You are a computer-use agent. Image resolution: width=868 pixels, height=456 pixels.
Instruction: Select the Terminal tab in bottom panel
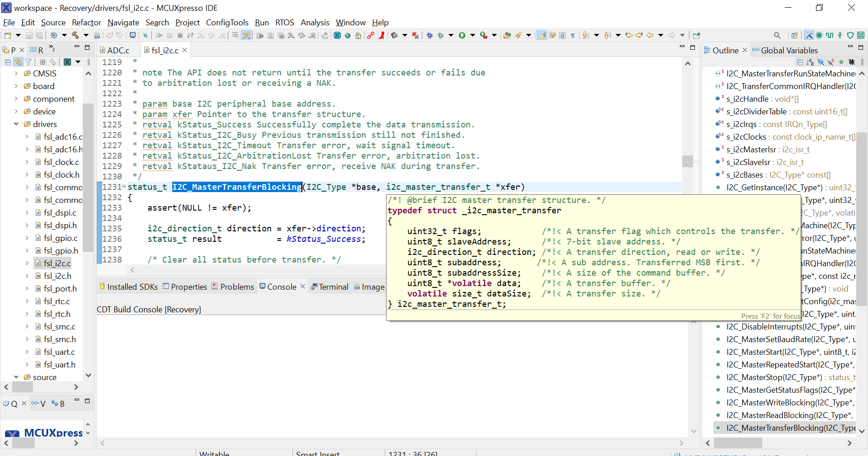[333, 287]
